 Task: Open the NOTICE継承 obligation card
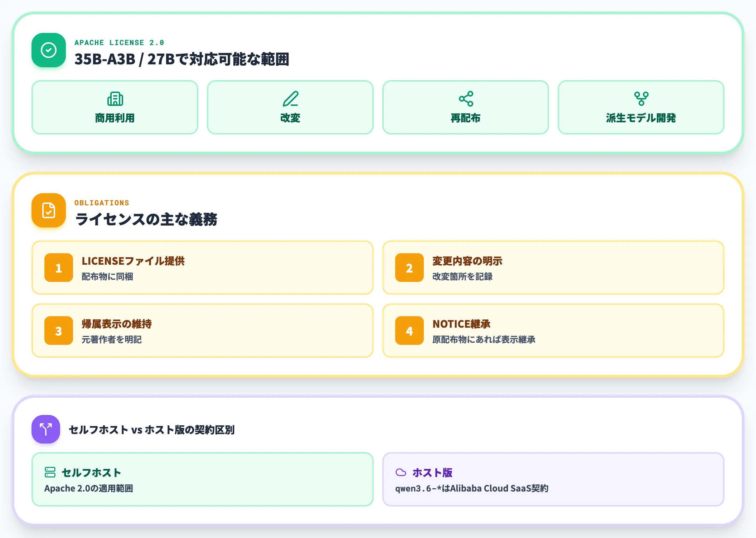(x=553, y=331)
